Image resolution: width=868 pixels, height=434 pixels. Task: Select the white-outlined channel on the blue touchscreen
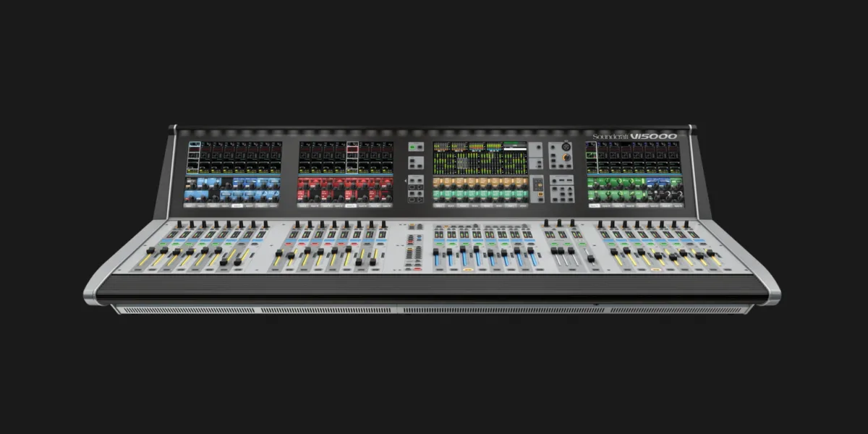pos(194,157)
